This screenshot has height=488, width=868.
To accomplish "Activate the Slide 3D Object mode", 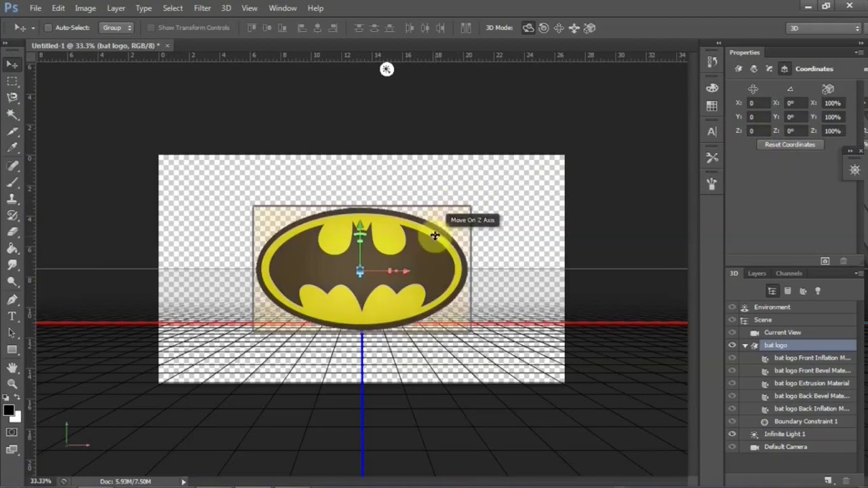I will pyautogui.click(x=574, y=28).
